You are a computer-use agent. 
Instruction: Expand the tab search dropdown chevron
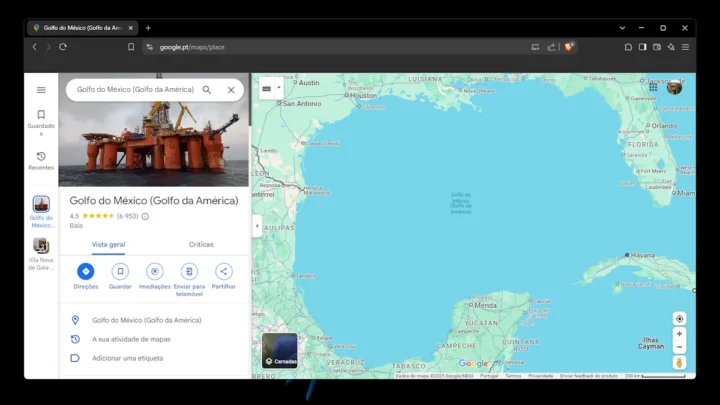point(622,28)
